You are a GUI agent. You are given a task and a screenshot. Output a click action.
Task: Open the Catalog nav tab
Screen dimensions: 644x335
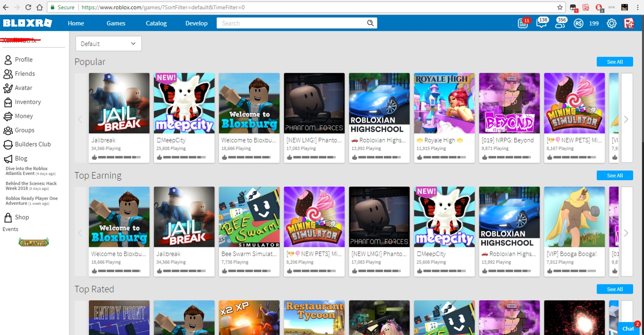click(x=156, y=23)
